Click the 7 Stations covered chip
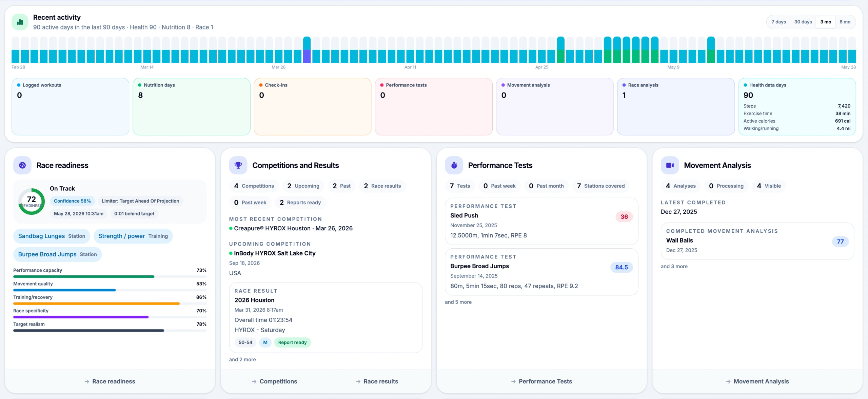 tap(601, 186)
